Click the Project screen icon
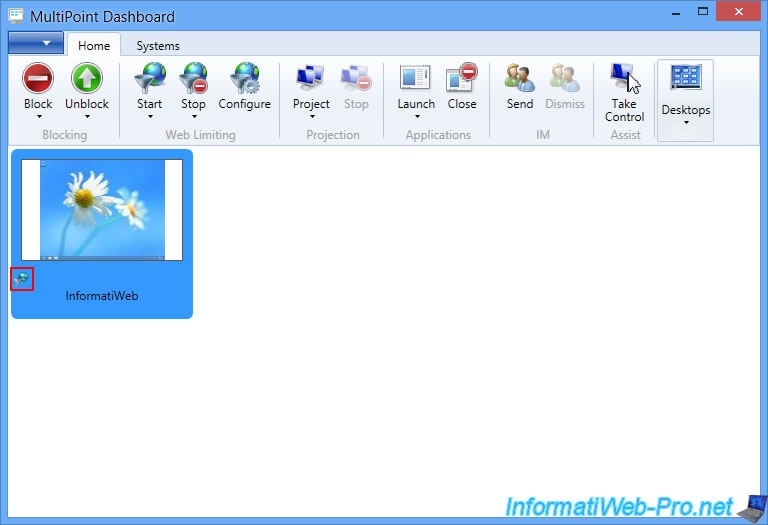This screenshot has width=768, height=525. pos(311,79)
